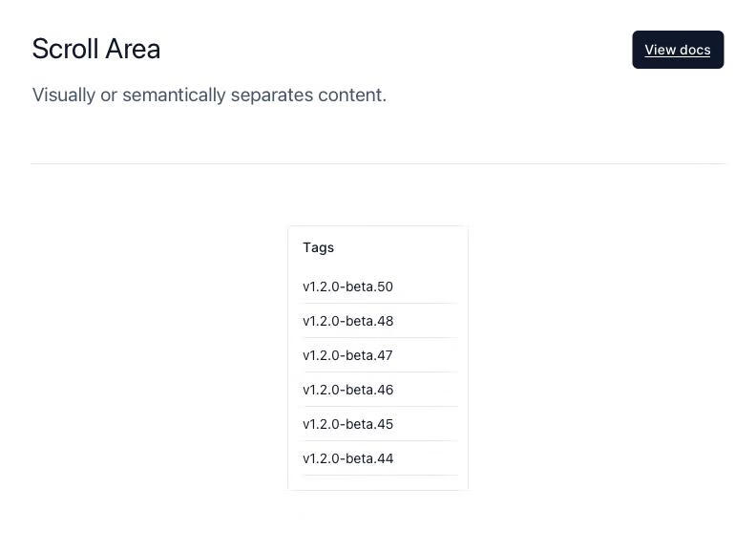Click the divider under tag v1.2.0-beta.47
756x552 pixels.
click(x=380, y=372)
